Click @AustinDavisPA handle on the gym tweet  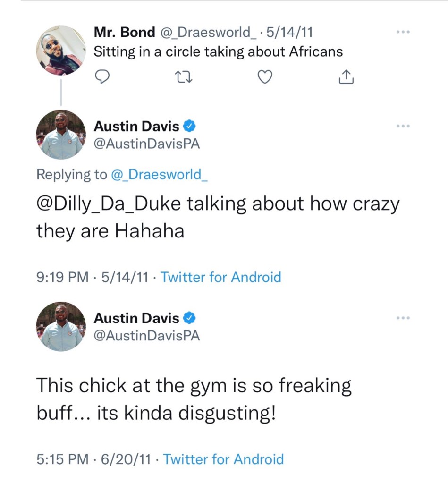147,335
